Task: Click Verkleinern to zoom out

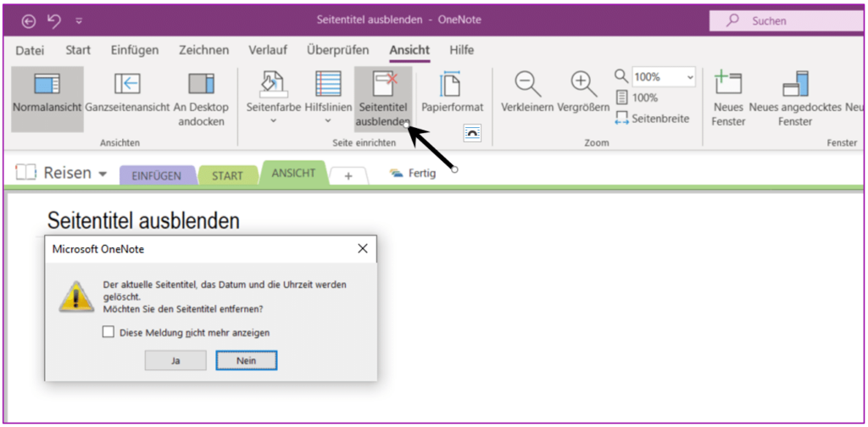Action: [x=527, y=92]
